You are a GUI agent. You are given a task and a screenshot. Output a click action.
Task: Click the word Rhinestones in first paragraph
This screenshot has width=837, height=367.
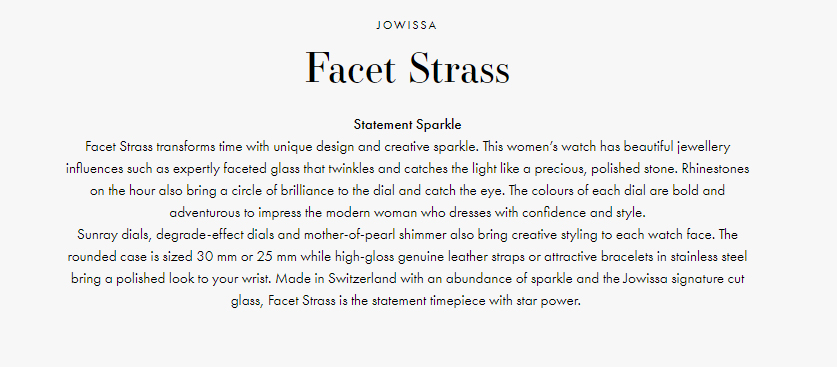tap(715, 169)
